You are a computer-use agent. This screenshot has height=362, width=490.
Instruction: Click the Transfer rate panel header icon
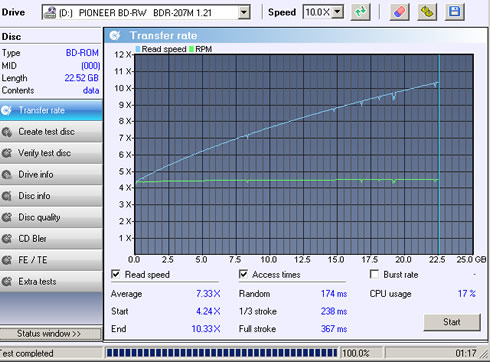(115, 35)
